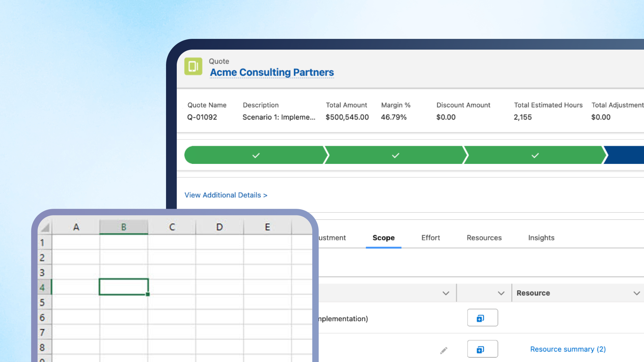The height and width of the screenshot is (362, 644).
Task: Select spreadsheet row 6 header
Action: pyautogui.click(x=42, y=317)
